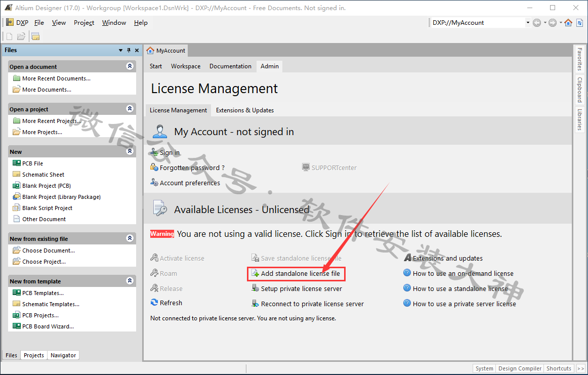Screen dimensions: 588x375
Task: Collapse the Open a project section
Action: click(130, 108)
